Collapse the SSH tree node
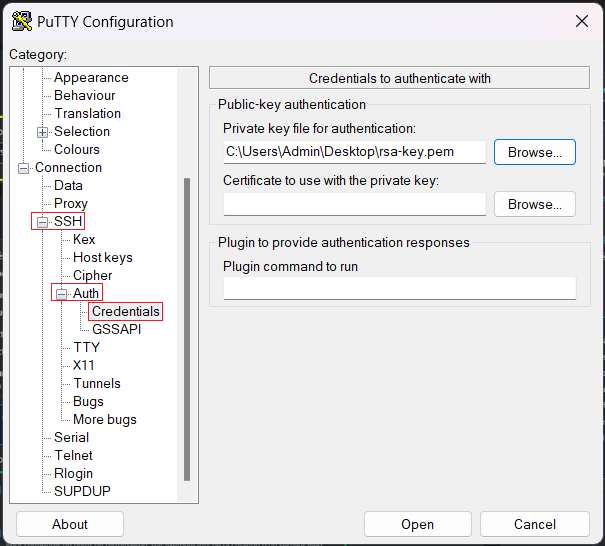This screenshot has height=546, width=605. click(x=42, y=222)
